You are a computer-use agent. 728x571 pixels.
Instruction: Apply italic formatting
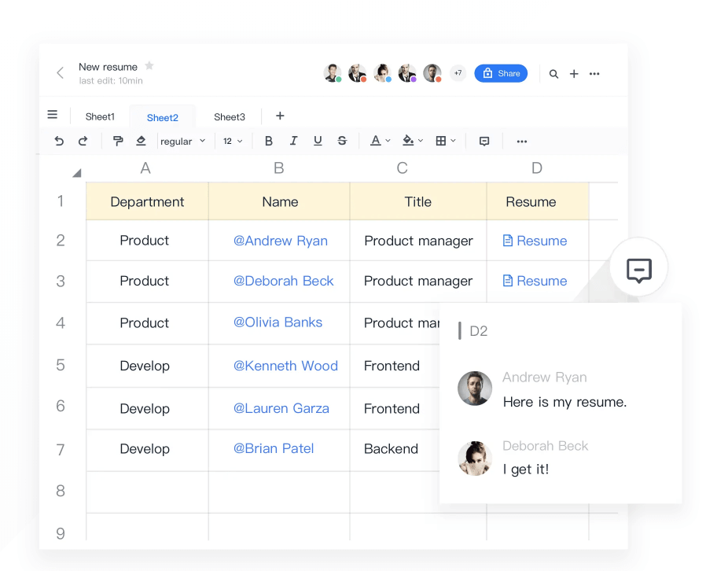click(293, 141)
